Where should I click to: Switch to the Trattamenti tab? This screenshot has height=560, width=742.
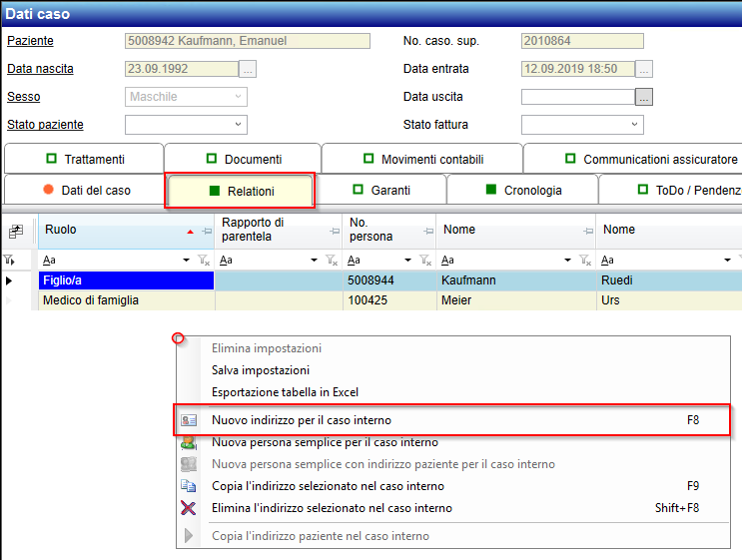84,159
